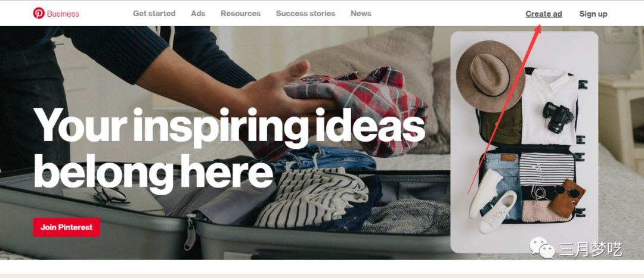Open the Business home link beside logo
Viewport: 644px width, 278px height.
coord(63,14)
